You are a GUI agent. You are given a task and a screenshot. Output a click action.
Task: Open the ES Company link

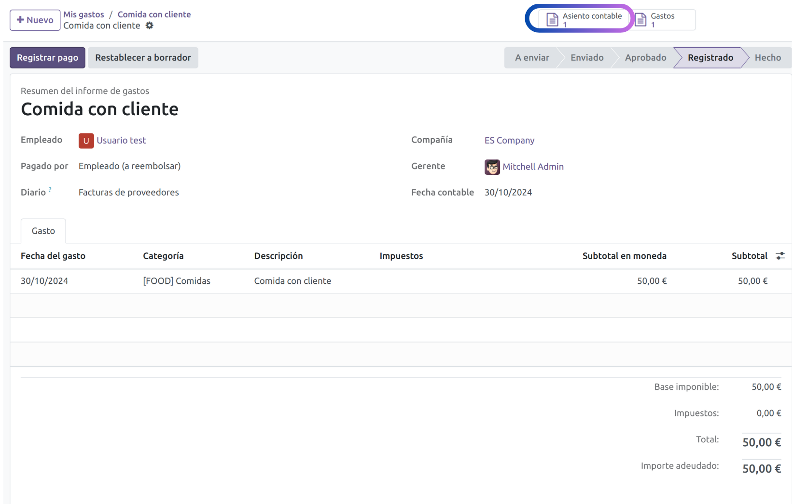coord(509,140)
